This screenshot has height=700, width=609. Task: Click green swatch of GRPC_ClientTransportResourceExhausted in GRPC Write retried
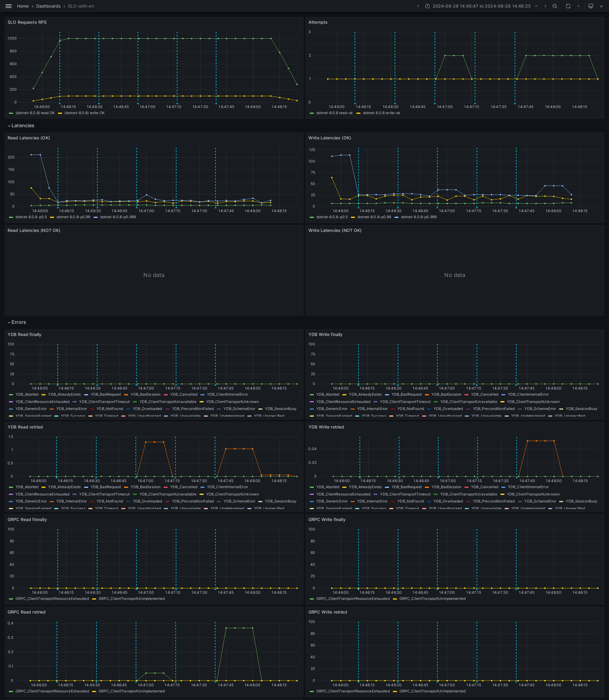[312, 691]
